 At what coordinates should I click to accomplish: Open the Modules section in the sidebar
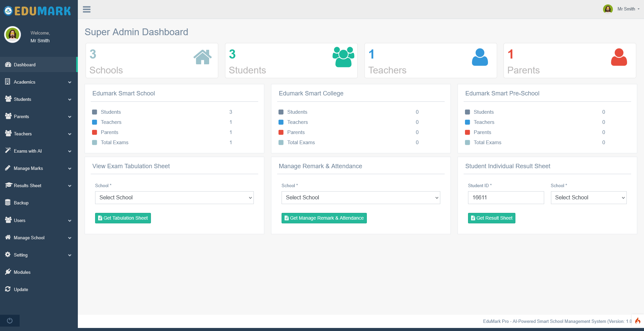pos(22,272)
